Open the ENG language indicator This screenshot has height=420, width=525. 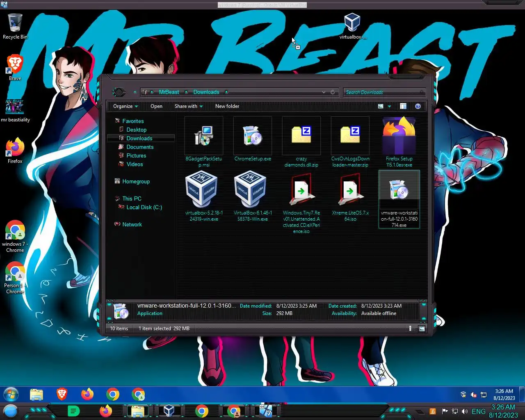coord(479,411)
